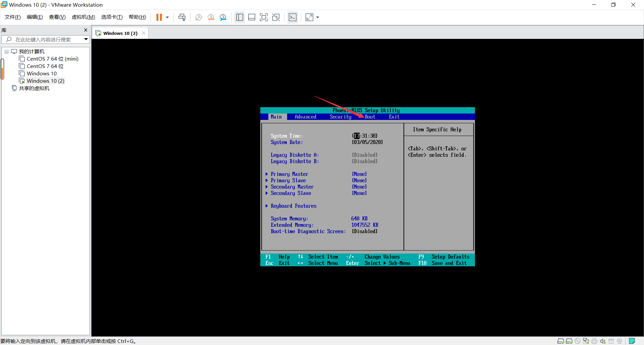Click the Legacy Diskette B Disabled value

pos(365,161)
